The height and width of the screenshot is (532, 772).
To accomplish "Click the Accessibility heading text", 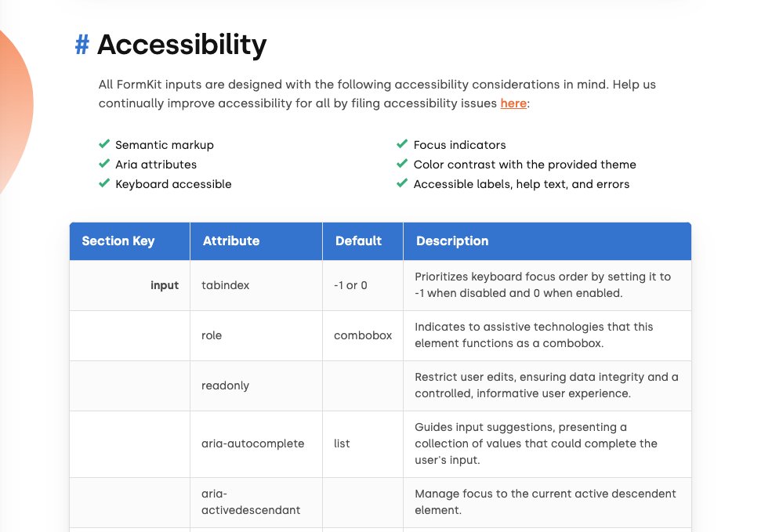I will click(x=182, y=45).
